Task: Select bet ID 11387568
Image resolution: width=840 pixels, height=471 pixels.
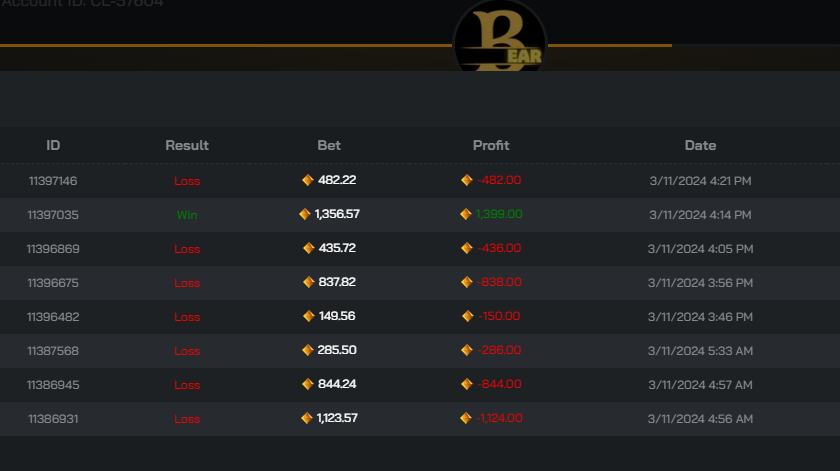Action: point(53,351)
